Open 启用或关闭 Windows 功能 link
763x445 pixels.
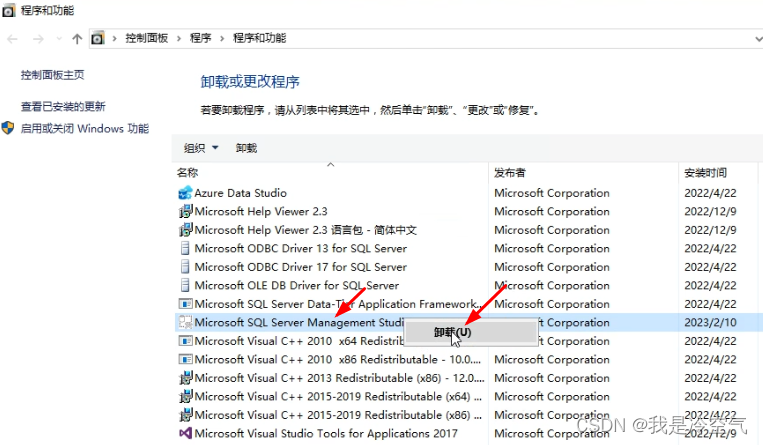[85, 129]
